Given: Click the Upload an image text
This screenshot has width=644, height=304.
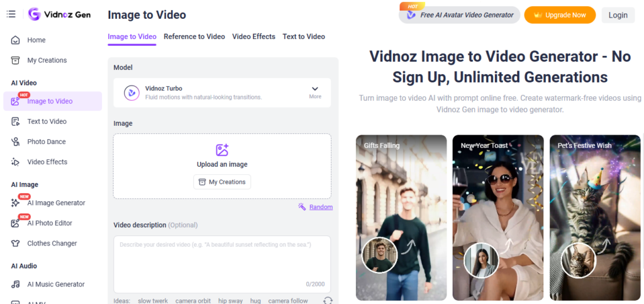Looking at the screenshot, I should [x=222, y=165].
